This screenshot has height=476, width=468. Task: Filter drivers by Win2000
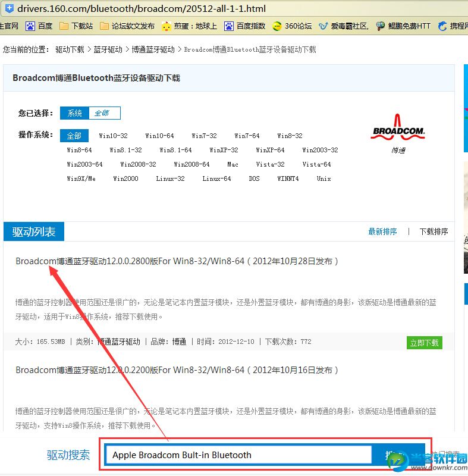125,178
